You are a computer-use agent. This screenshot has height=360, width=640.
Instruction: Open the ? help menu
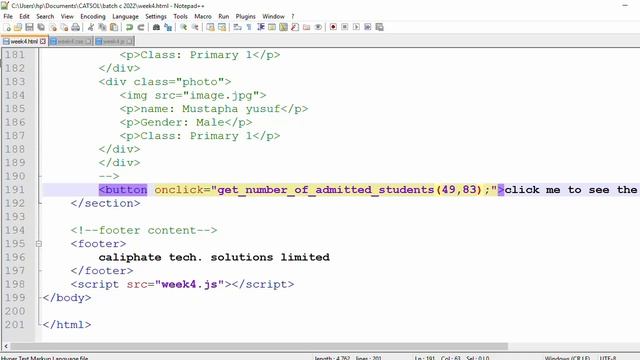coord(293,16)
